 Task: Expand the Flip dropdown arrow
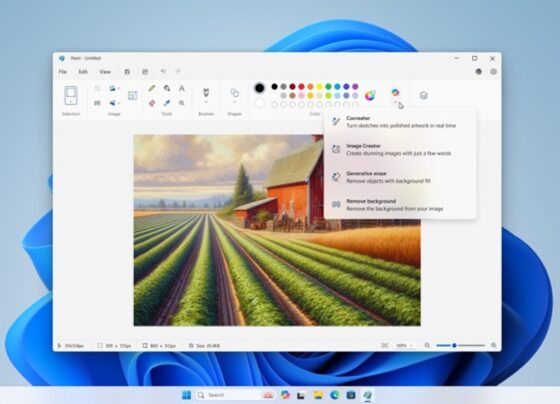click(x=119, y=103)
